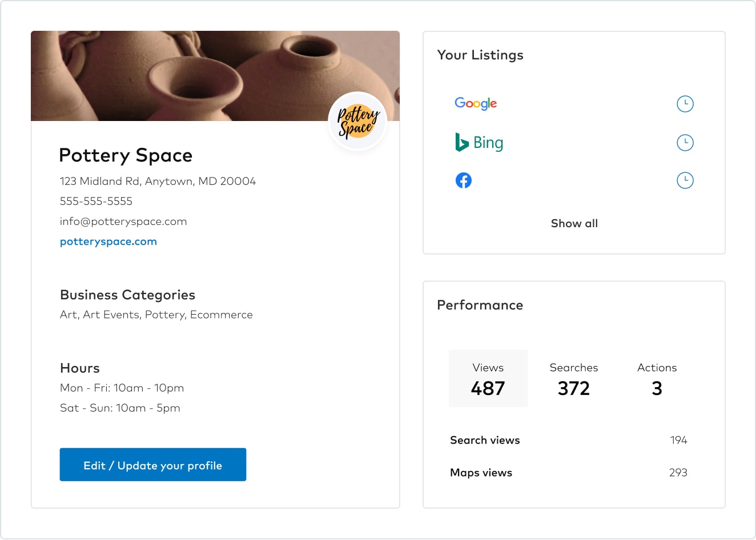Click the Maps views row label
The image size is (756, 540).
pos(481,473)
